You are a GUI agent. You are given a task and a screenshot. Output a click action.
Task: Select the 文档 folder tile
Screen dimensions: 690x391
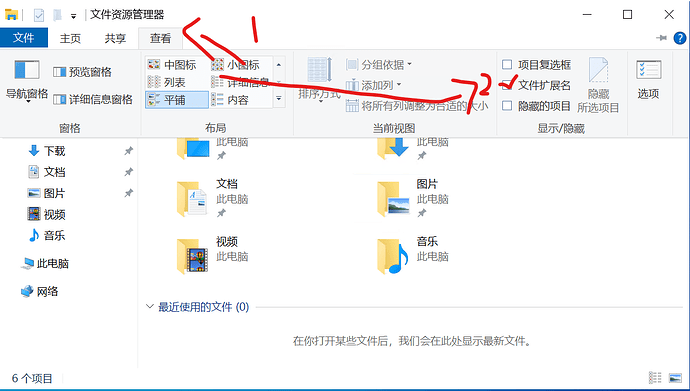point(213,198)
